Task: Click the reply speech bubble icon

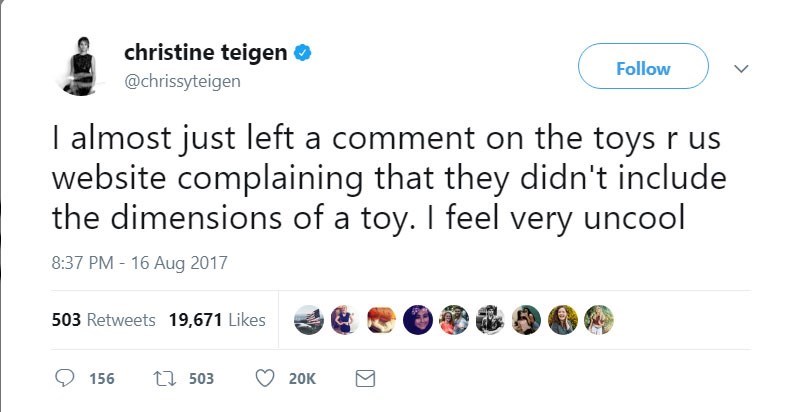Action: (63, 379)
